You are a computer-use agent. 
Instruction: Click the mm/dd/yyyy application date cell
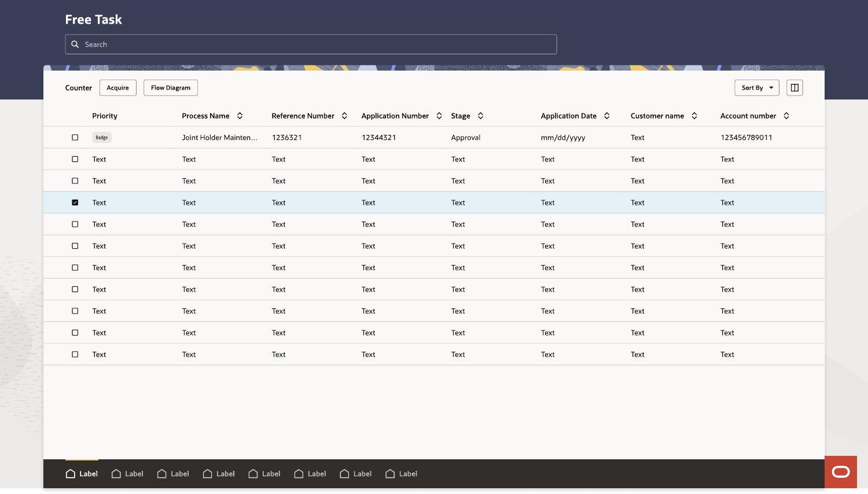[x=563, y=138]
